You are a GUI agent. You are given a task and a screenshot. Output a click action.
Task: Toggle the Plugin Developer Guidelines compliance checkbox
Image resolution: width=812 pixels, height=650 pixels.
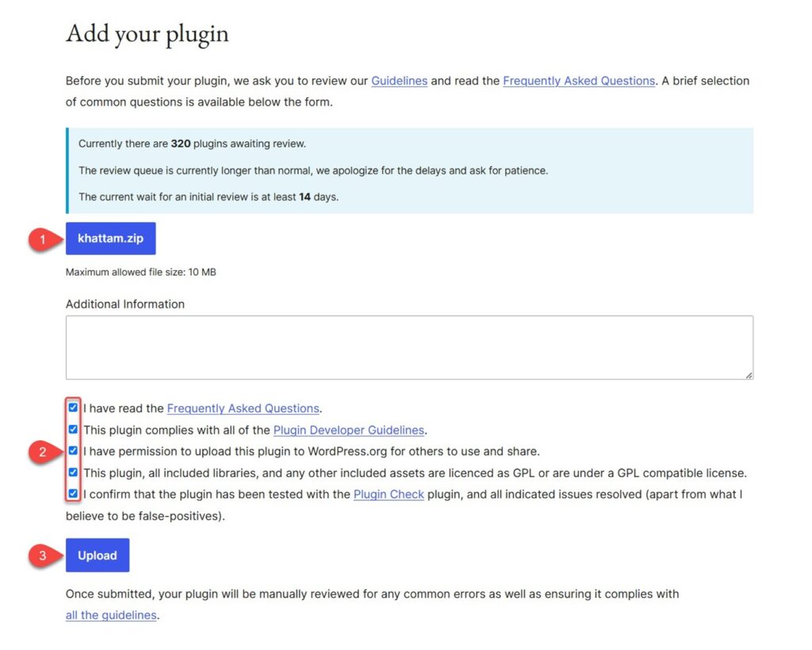point(73,430)
